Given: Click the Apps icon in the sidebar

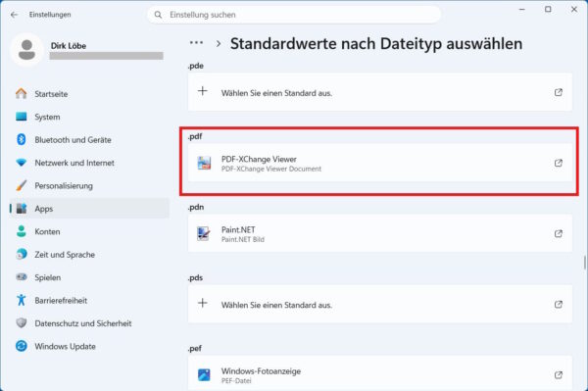Looking at the screenshot, I should click(x=22, y=209).
